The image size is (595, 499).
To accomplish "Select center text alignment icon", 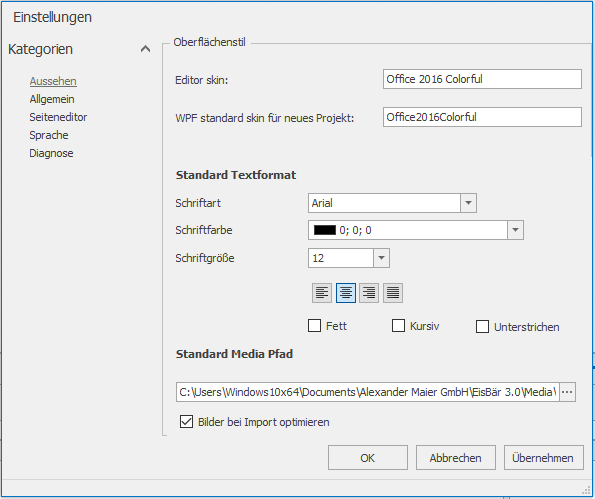I will tap(346, 293).
